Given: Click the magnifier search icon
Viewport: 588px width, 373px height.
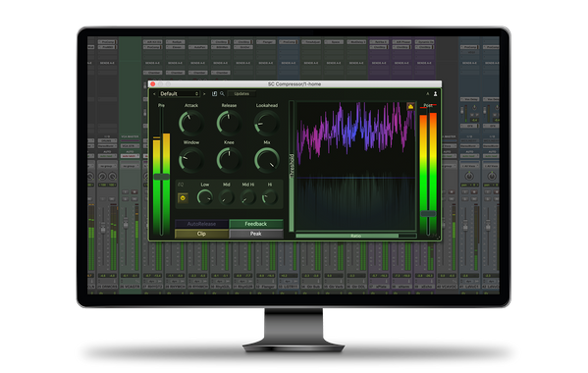Looking at the screenshot, I should point(222,93).
